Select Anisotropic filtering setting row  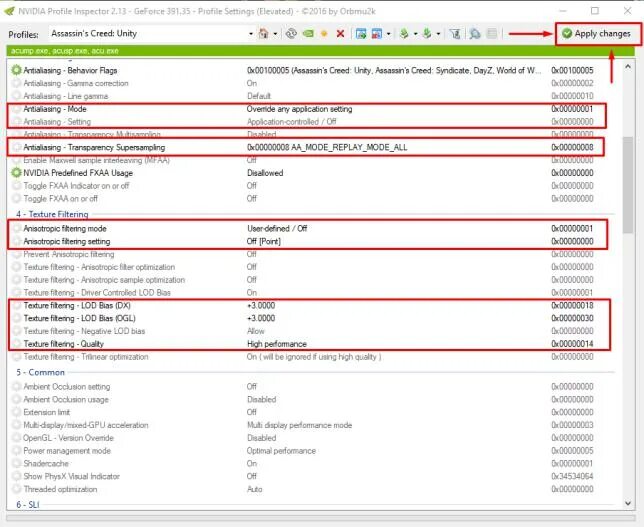pyautogui.click(x=310, y=241)
